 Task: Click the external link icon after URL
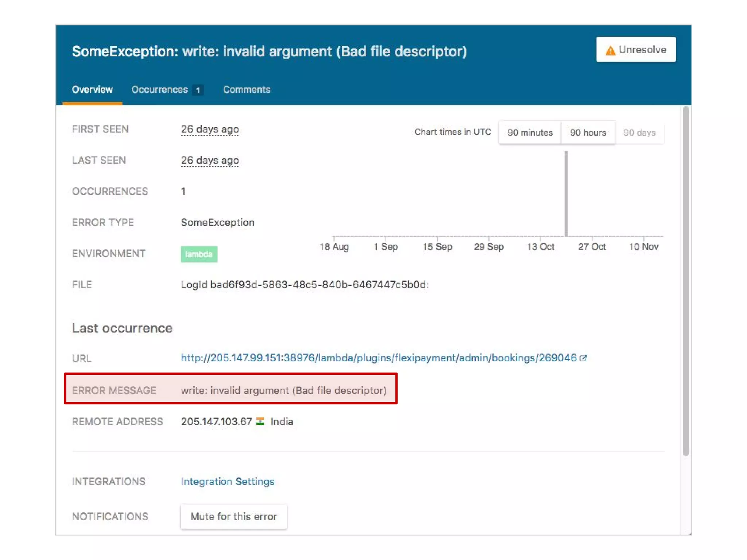(x=583, y=358)
